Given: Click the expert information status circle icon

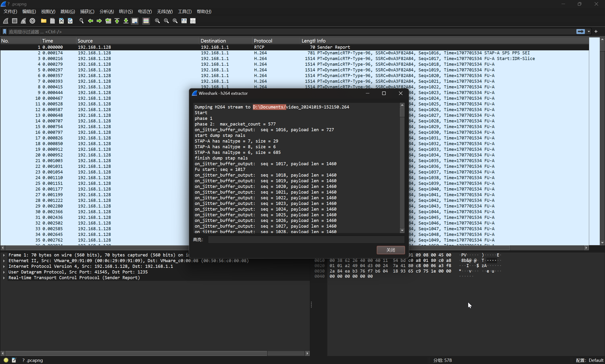Looking at the screenshot, I should (6, 360).
